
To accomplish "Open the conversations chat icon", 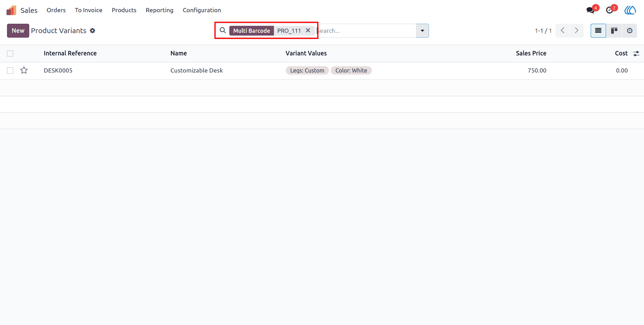I will [x=591, y=10].
